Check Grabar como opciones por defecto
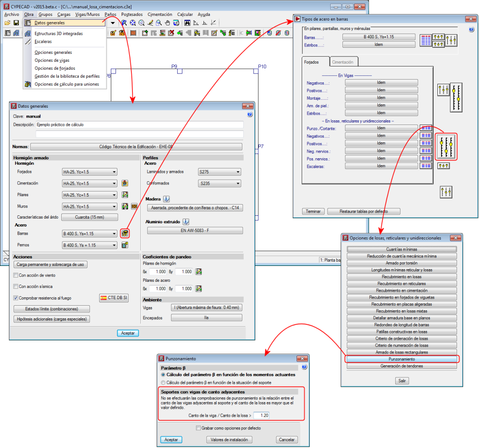This screenshot has width=479, height=448. (198, 428)
